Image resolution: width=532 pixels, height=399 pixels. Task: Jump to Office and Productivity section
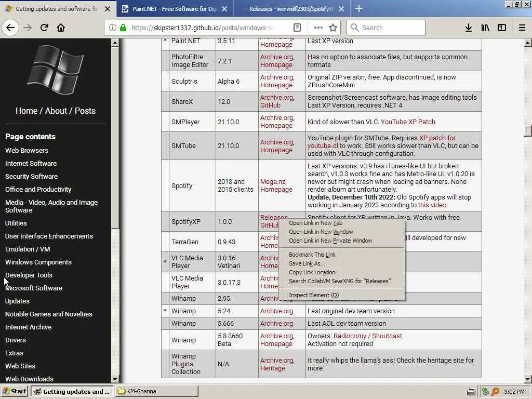tap(38, 189)
